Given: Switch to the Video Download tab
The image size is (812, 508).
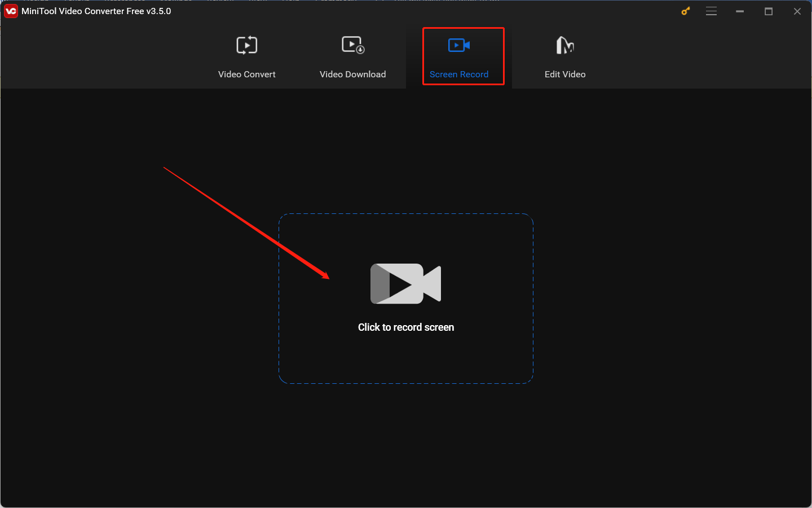Looking at the screenshot, I should click(352, 56).
